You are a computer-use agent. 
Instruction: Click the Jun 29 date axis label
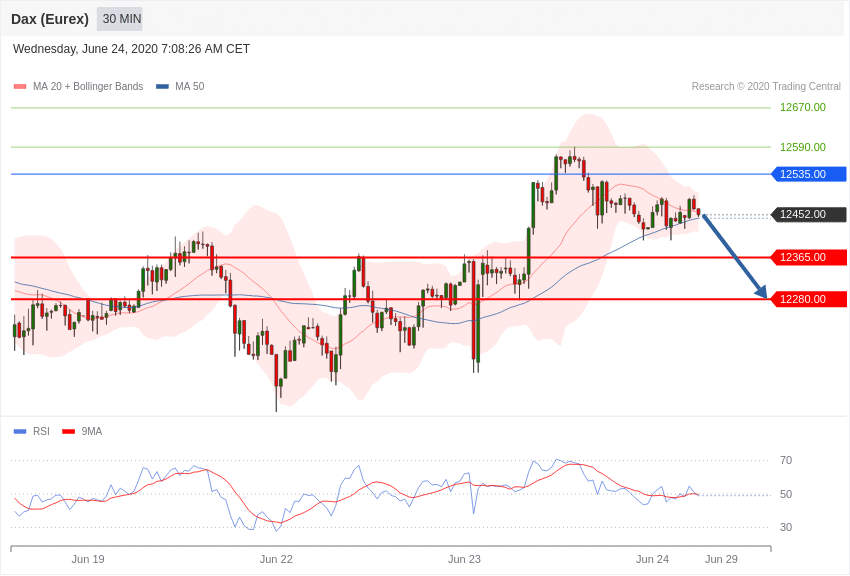(722, 559)
